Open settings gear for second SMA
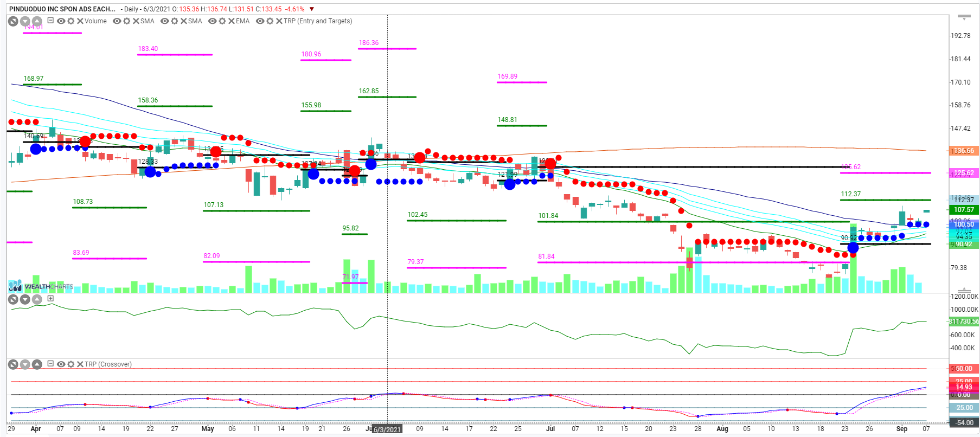 coord(175,21)
